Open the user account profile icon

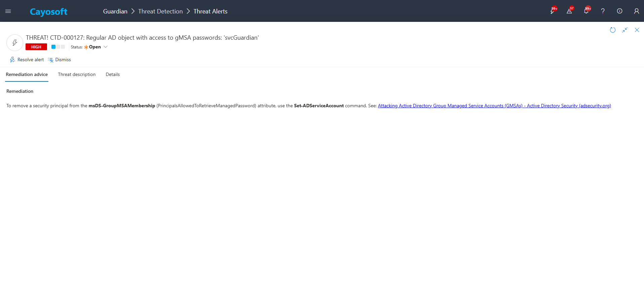pos(636,11)
